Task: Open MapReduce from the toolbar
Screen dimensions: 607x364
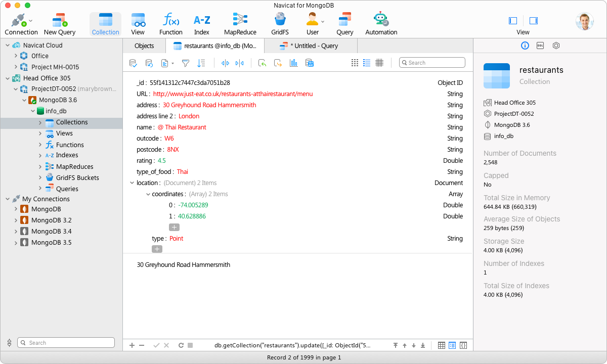Action: (240, 24)
